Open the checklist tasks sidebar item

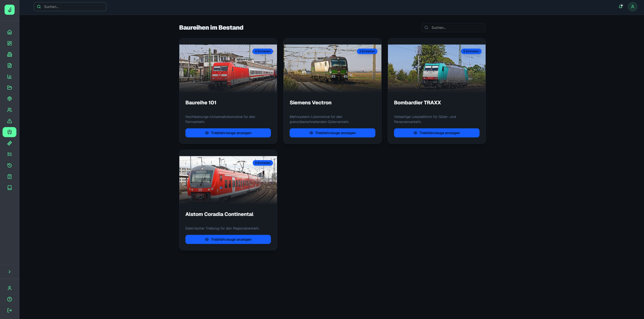[10, 154]
